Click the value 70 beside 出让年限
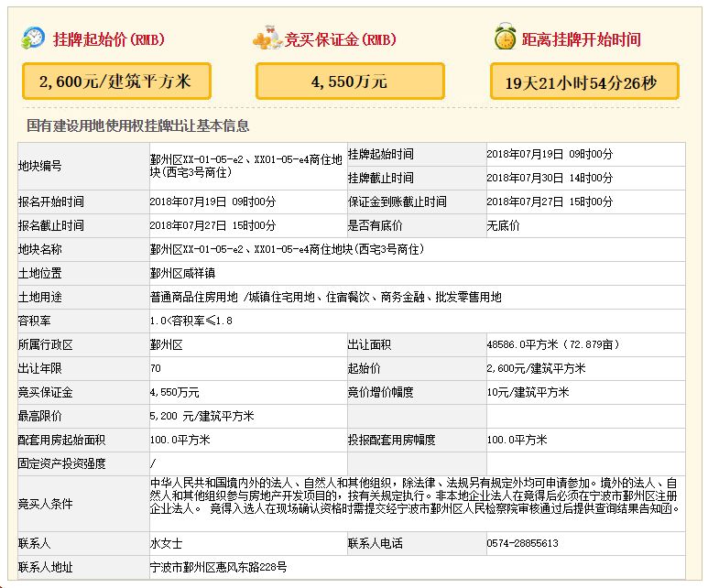This screenshot has height=588, width=708. pos(156,368)
